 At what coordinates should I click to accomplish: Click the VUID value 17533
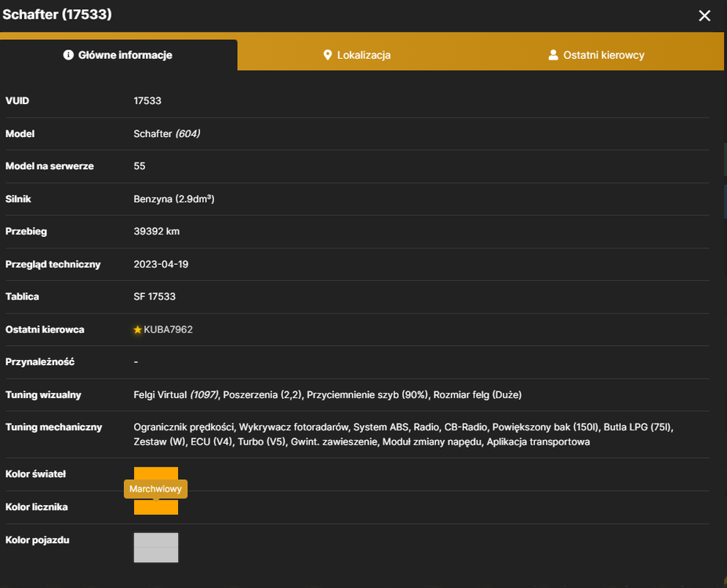tap(147, 101)
